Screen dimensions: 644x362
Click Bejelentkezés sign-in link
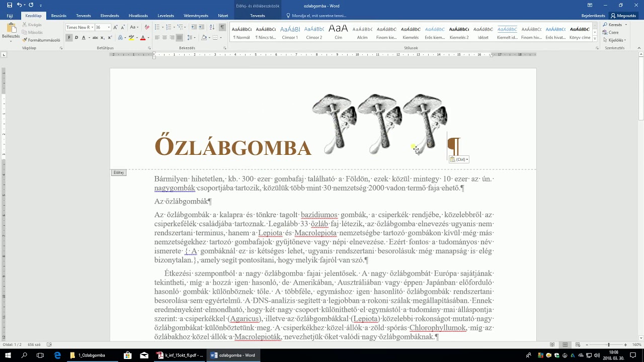click(593, 16)
